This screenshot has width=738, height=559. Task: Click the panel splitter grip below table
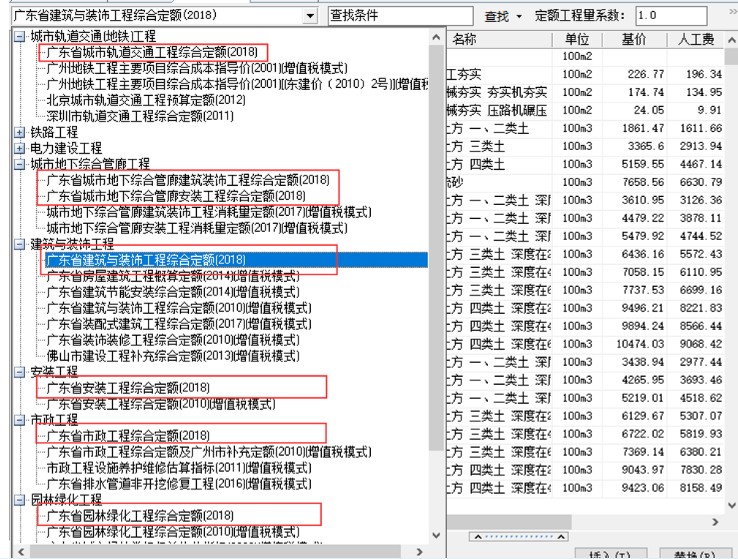pyautogui.click(x=518, y=536)
